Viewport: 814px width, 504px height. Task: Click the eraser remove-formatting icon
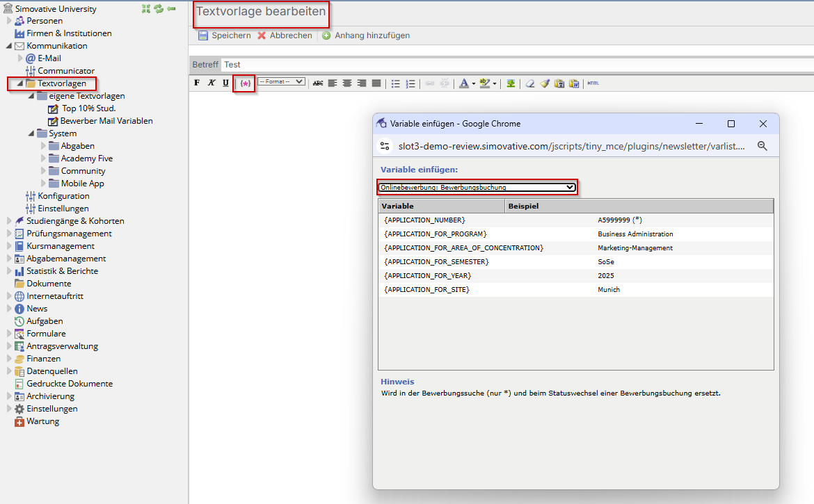530,83
